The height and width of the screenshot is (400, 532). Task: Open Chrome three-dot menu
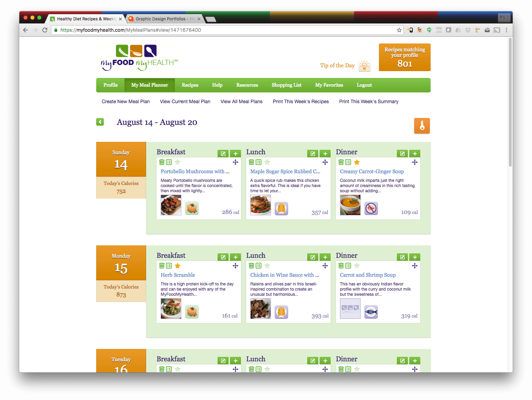coord(506,30)
